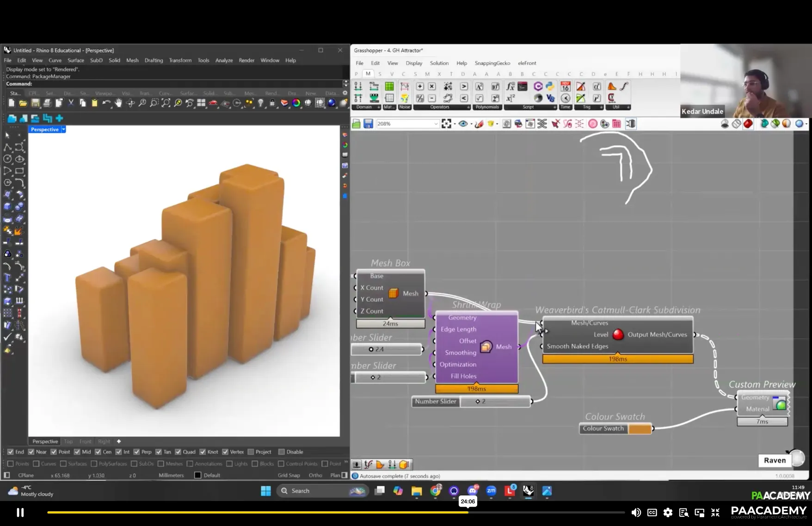
Task: Open the Perspective viewport dropdown arrow
Action: pyautogui.click(x=64, y=130)
